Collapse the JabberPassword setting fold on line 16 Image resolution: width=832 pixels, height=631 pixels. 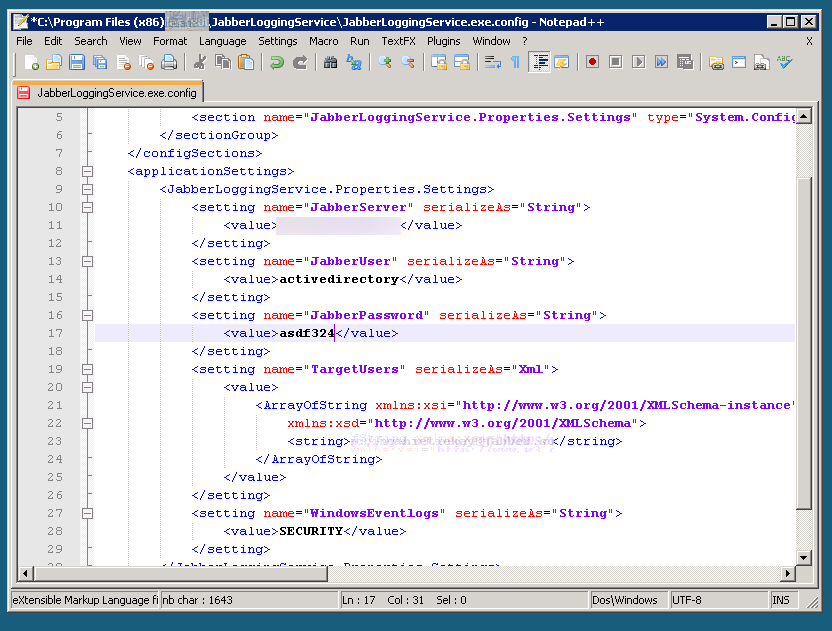click(88, 316)
